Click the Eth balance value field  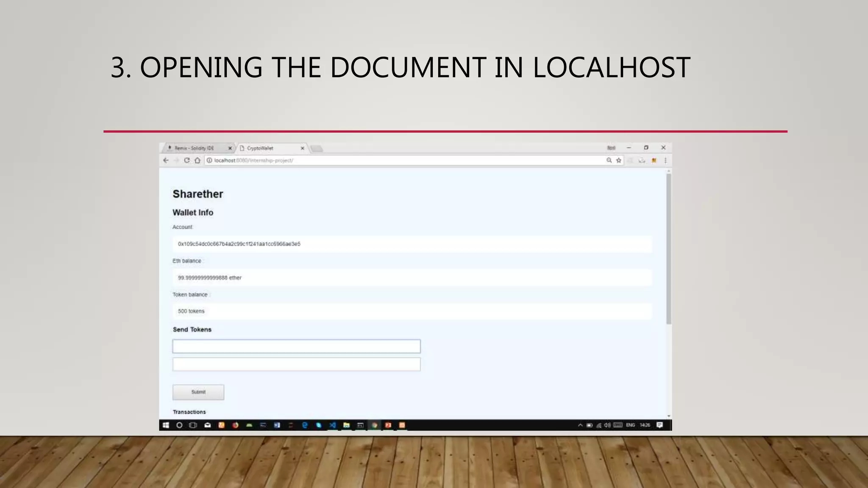(x=412, y=278)
